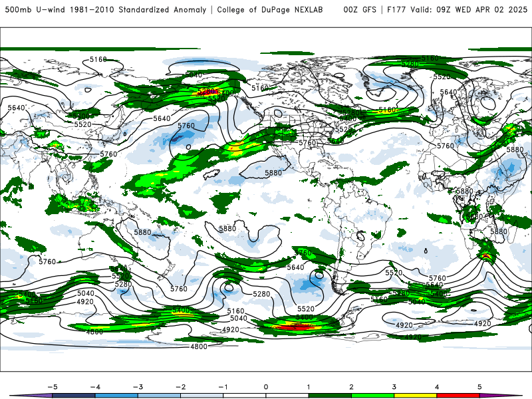Click the '5' colorbar tick label
The width and height of the screenshot is (532, 399).
tap(479, 387)
